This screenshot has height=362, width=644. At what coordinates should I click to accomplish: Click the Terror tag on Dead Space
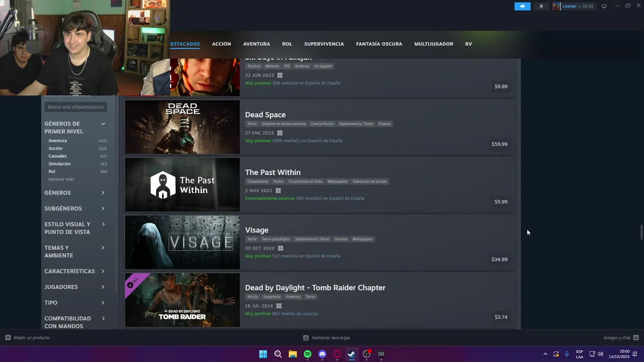point(252,124)
